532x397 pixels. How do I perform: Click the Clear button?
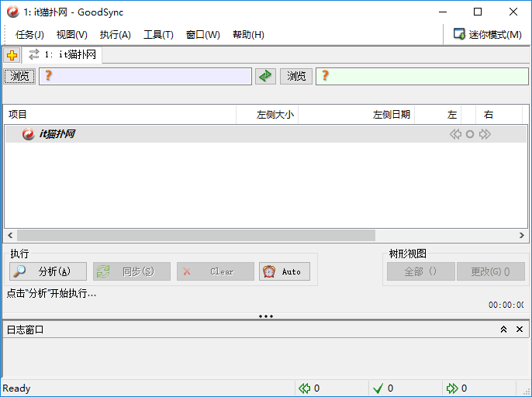tap(216, 271)
